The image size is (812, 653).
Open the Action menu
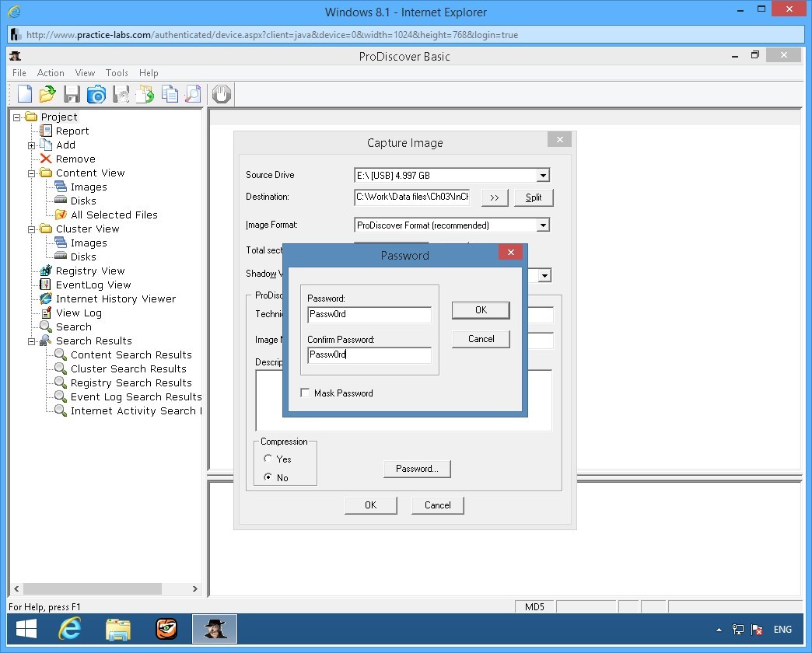51,73
